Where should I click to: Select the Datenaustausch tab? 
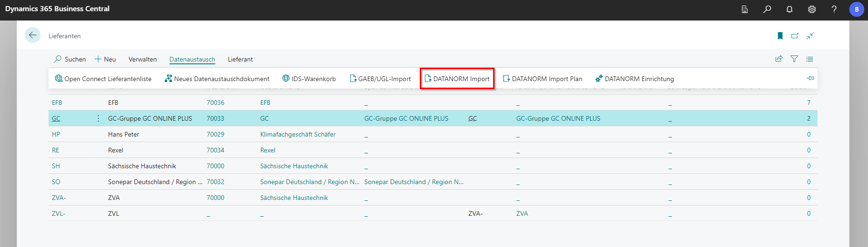(x=192, y=59)
